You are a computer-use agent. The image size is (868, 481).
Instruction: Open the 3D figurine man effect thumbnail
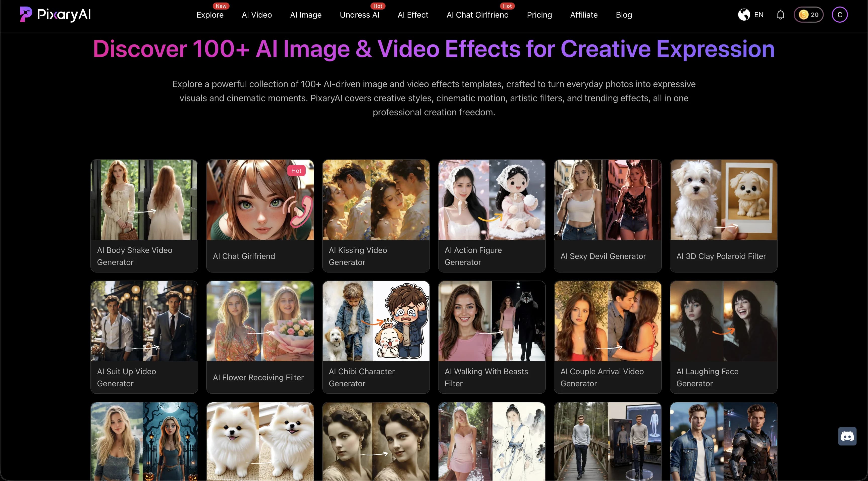[608, 441]
